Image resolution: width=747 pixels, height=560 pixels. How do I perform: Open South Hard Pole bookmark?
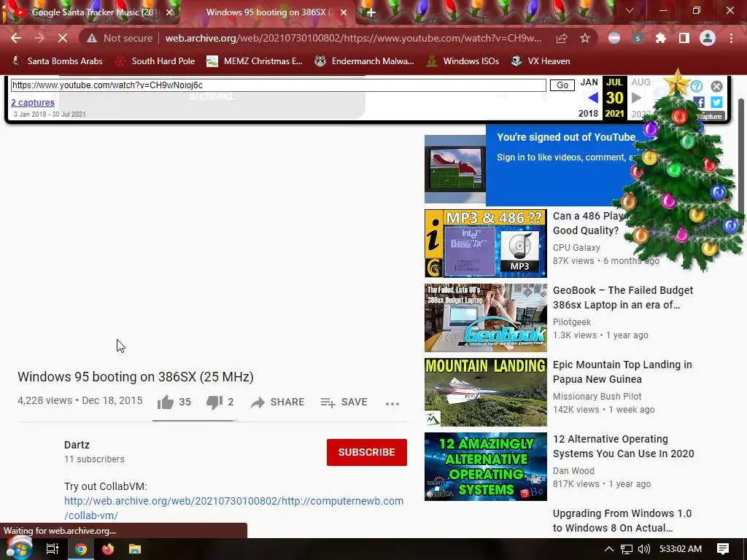(x=155, y=61)
